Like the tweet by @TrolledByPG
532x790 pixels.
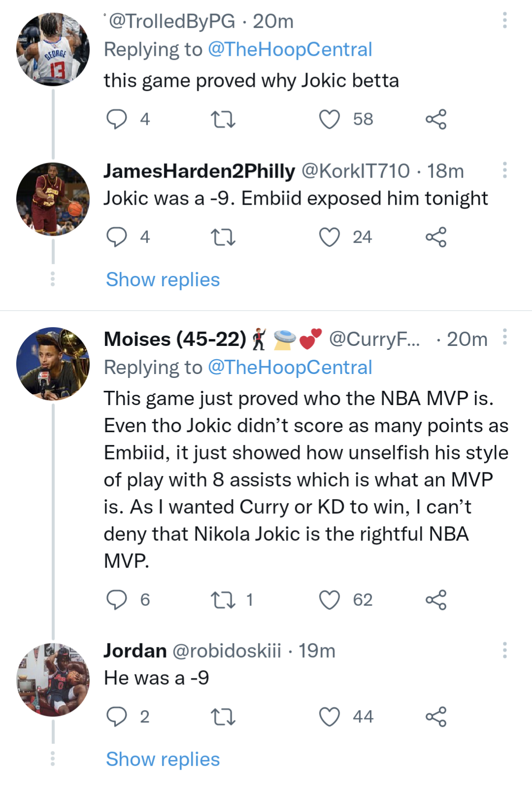click(x=330, y=118)
